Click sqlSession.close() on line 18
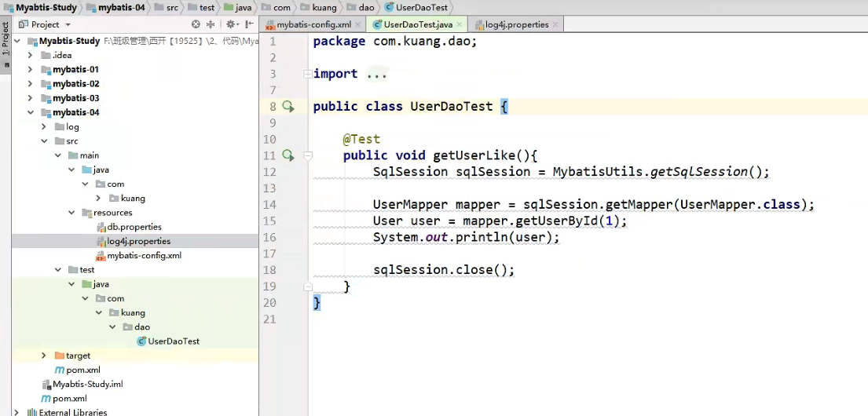This screenshot has width=868, height=416. tap(444, 270)
